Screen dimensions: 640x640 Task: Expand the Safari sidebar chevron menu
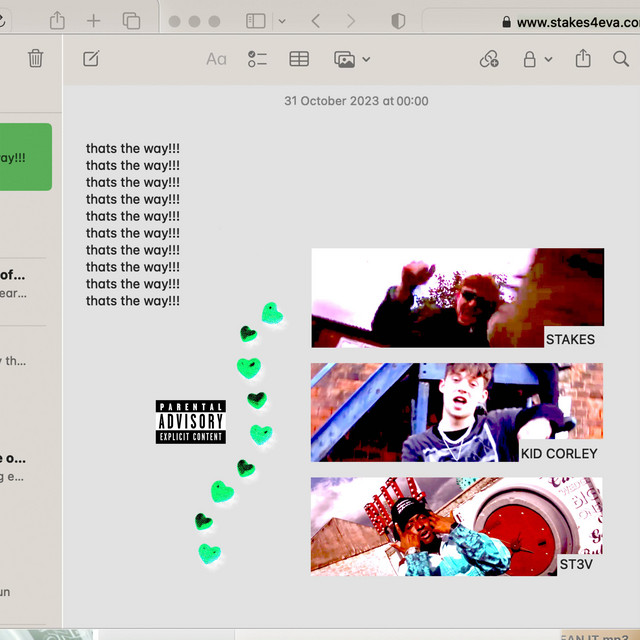tap(282, 21)
